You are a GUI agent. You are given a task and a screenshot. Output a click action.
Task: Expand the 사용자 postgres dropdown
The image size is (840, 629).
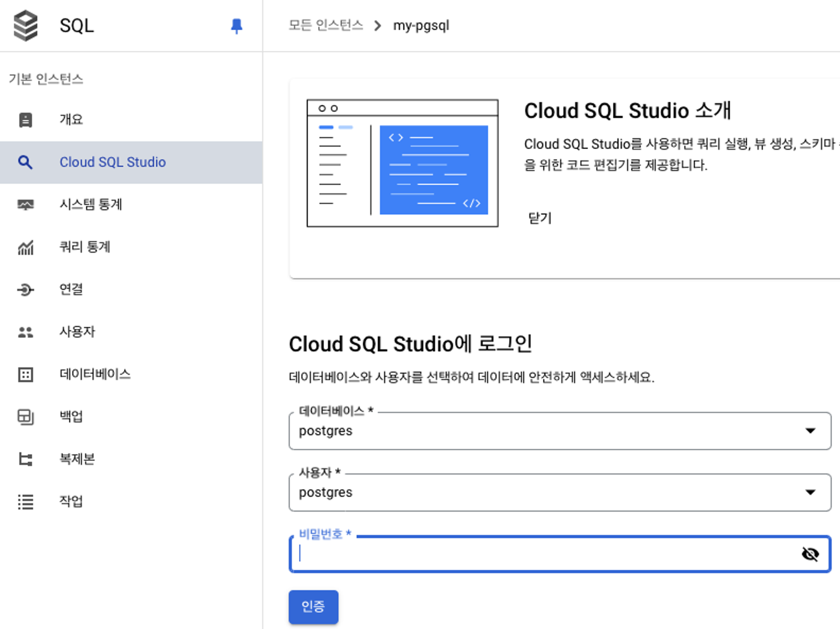tap(810, 492)
